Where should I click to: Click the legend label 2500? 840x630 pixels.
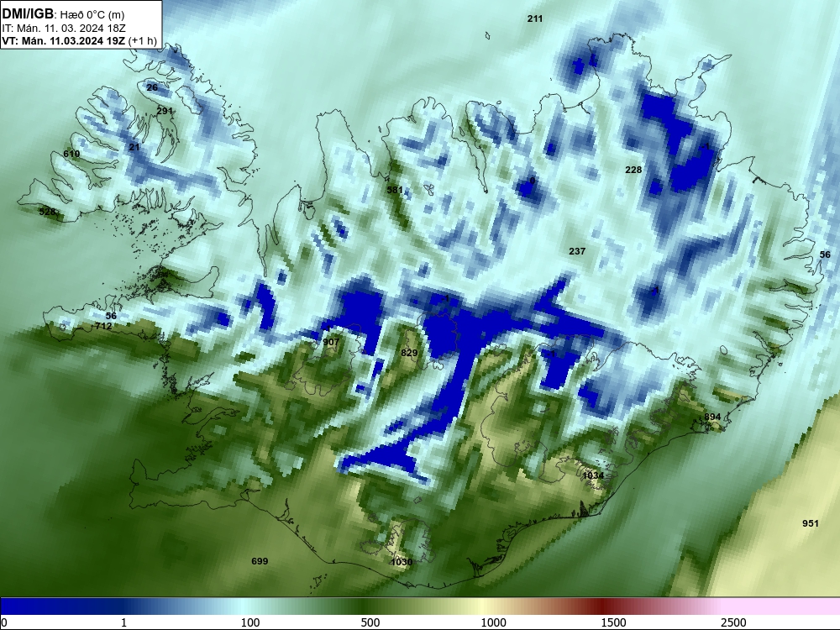[733, 623]
